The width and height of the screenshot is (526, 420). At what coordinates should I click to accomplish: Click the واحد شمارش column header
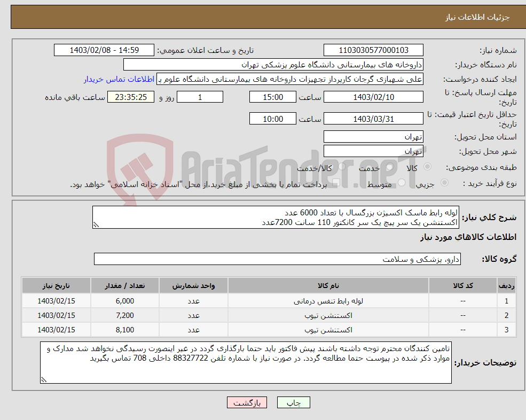[x=193, y=285]
